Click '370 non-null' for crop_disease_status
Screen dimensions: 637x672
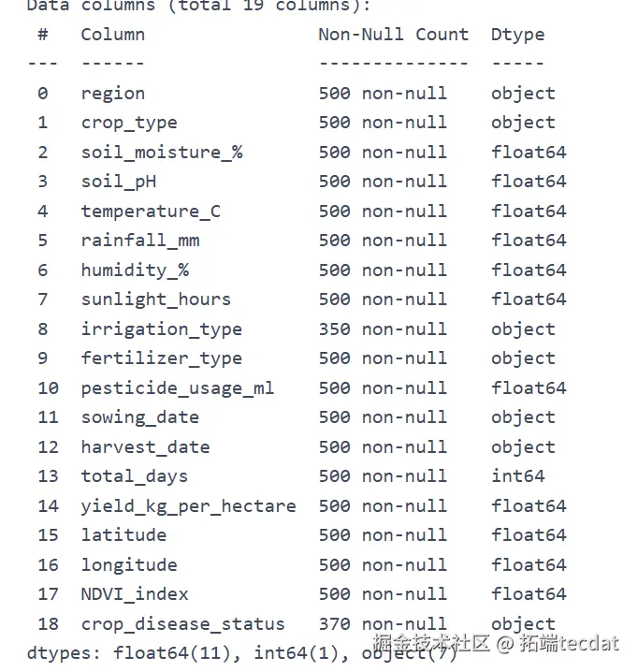(x=382, y=623)
